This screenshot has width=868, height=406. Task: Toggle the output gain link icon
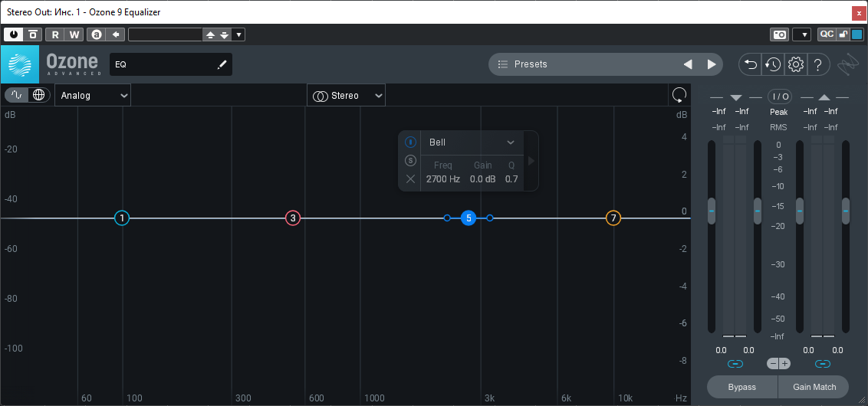click(x=823, y=364)
